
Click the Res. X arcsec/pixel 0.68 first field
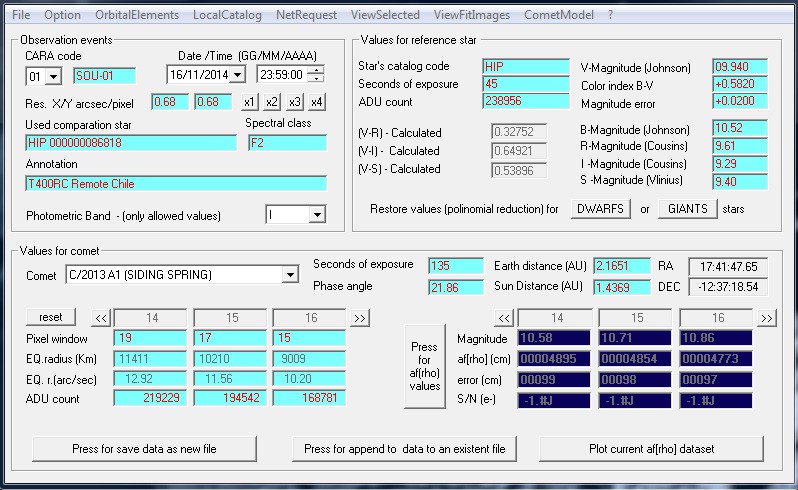pos(170,102)
